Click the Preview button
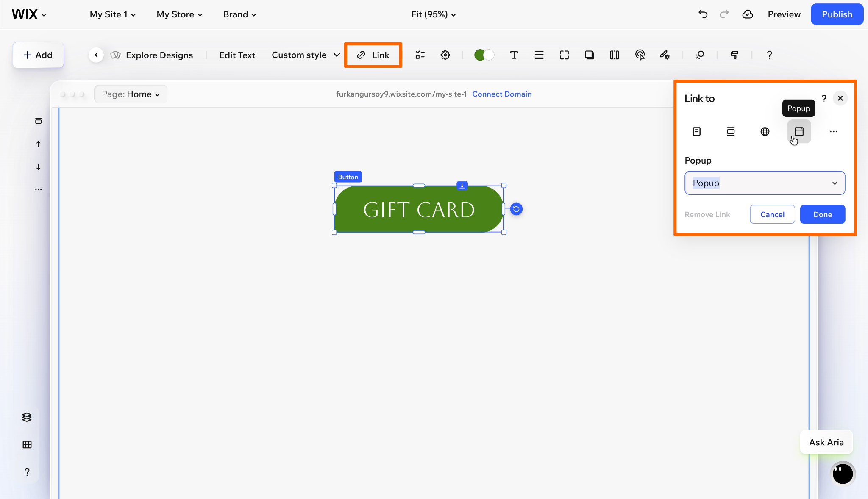 coord(784,14)
